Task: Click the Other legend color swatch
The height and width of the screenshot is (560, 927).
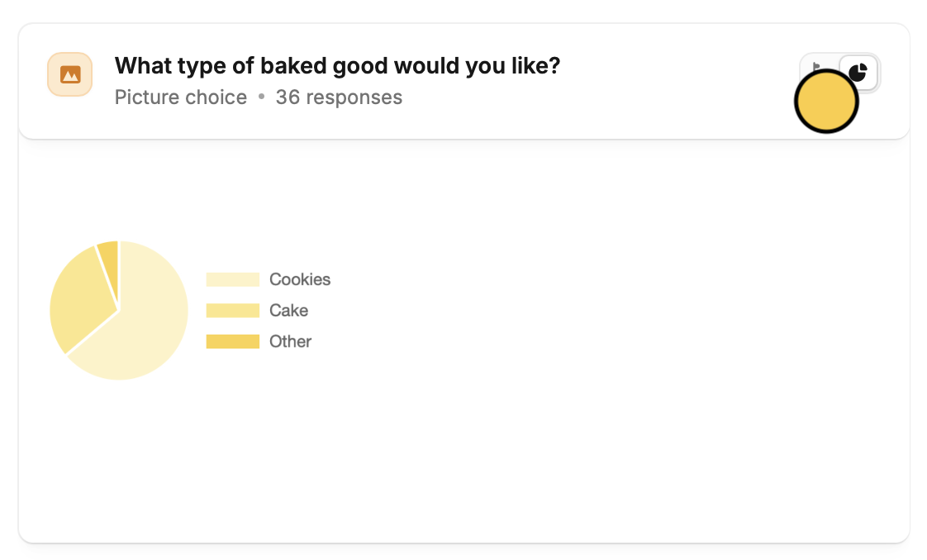Action: pyautogui.click(x=232, y=342)
